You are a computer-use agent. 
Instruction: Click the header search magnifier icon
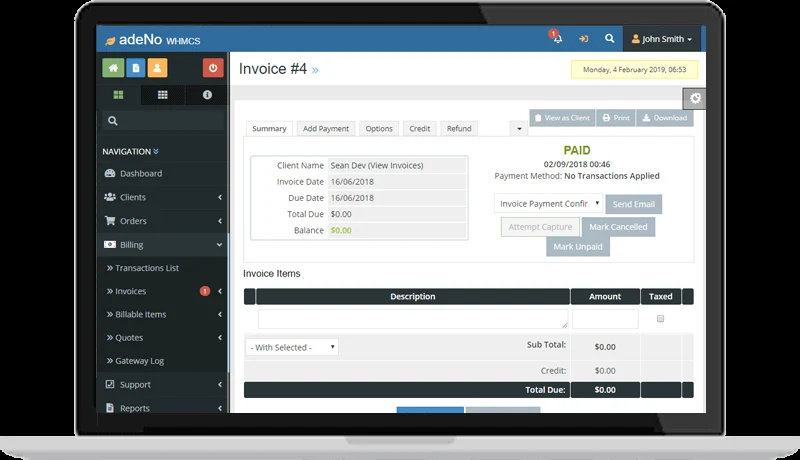pyautogui.click(x=609, y=38)
